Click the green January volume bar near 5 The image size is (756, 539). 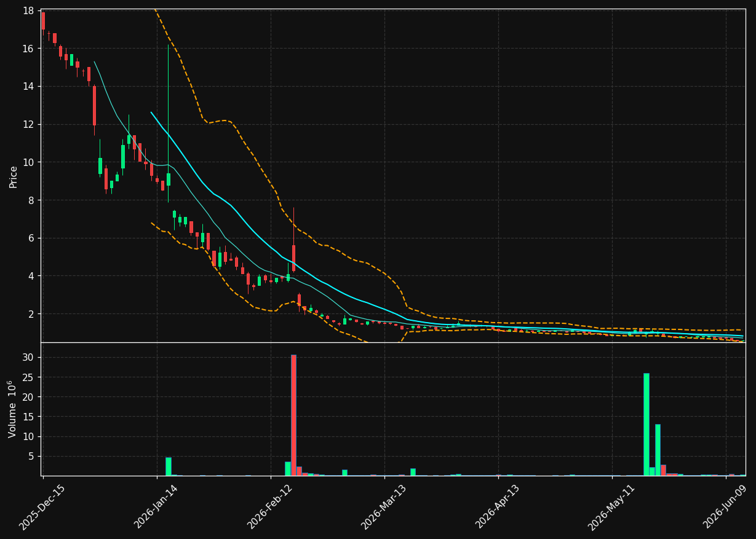(x=169, y=466)
